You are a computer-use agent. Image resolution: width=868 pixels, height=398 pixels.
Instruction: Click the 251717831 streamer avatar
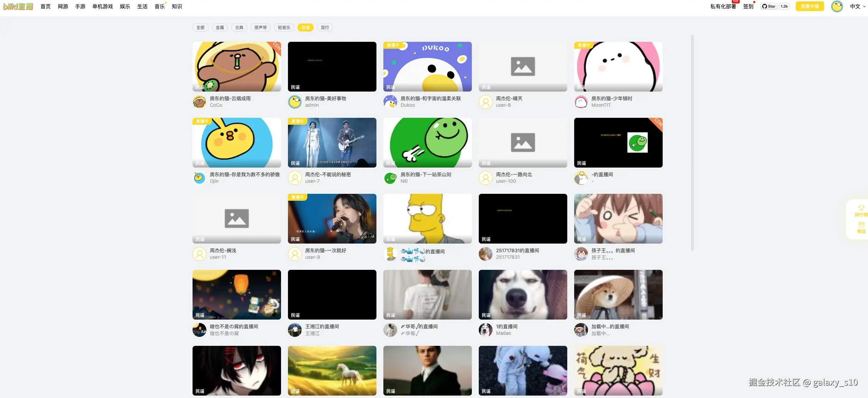(x=485, y=254)
